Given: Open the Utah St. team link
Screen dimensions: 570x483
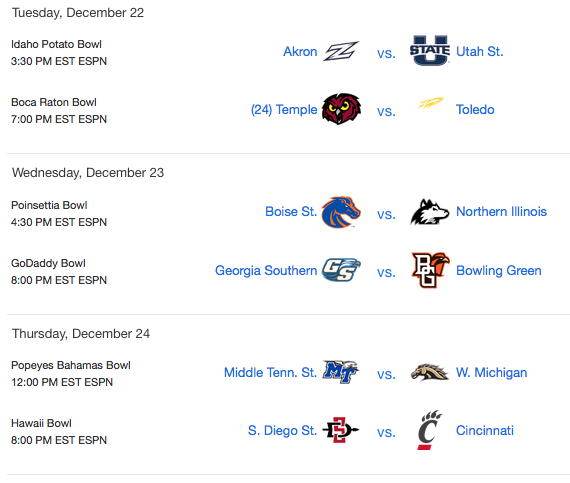Looking at the screenshot, I should (x=479, y=52).
